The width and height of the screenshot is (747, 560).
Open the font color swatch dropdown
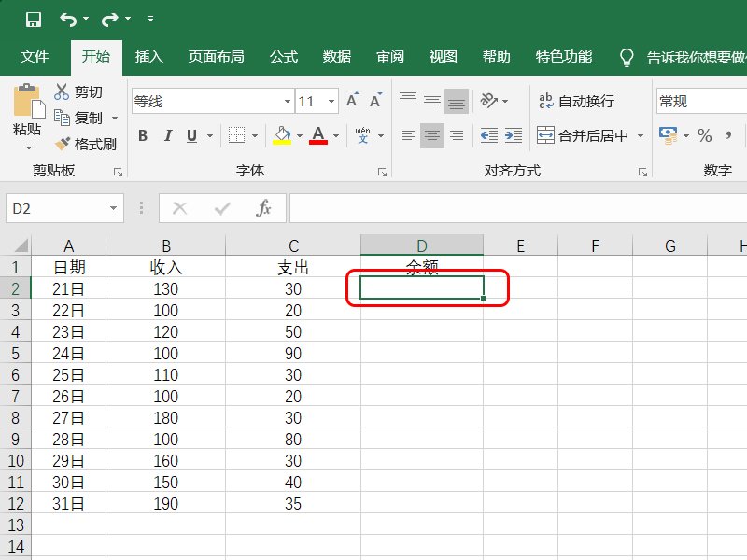click(x=336, y=134)
